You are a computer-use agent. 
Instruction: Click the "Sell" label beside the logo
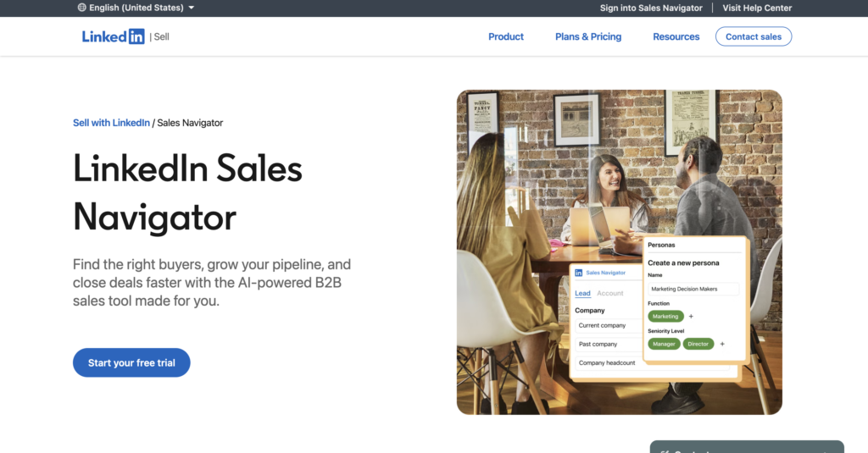162,36
